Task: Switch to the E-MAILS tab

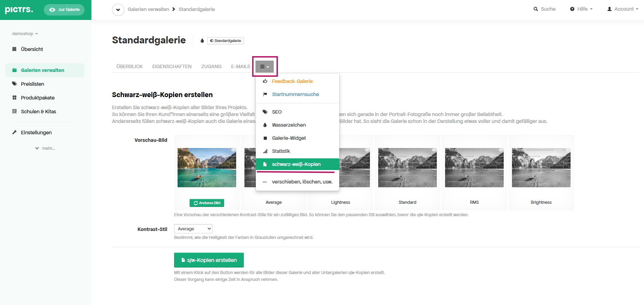Action: pyautogui.click(x=241, y=66)
